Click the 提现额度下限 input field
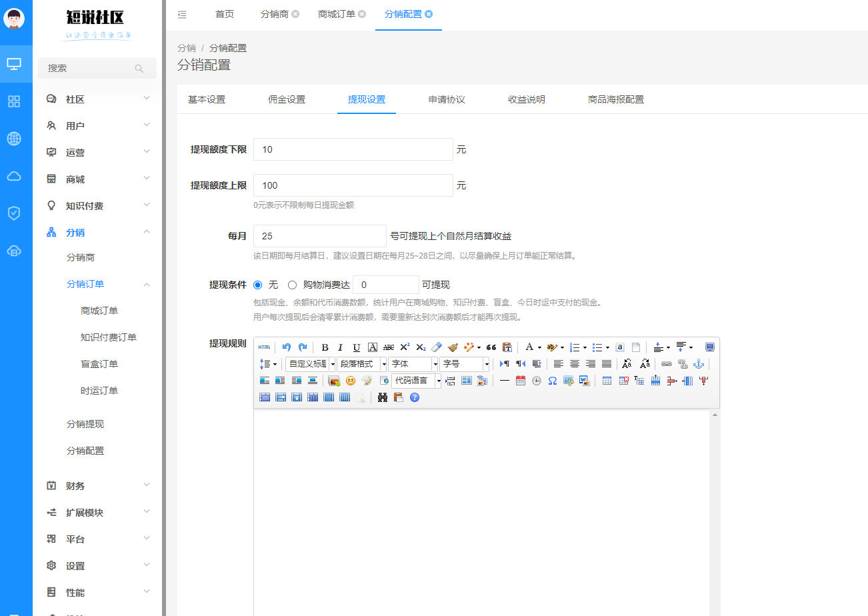The width and height of the screenshot is (868, 616). [x=353, y=149]
